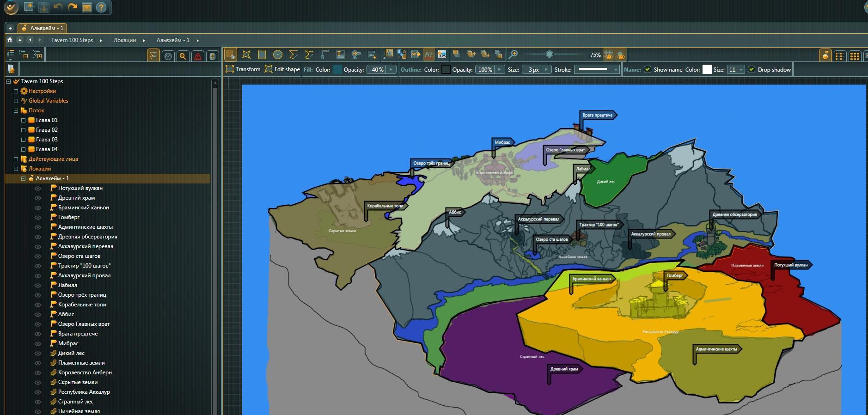Click the XPS export icon
The height and width of the screenshot is (415, 868).
point(442,55)
